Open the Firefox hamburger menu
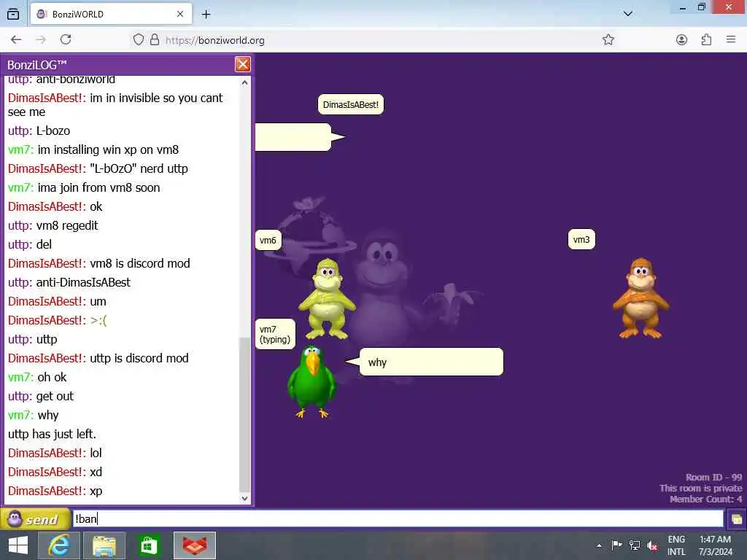 coord(731,39)
